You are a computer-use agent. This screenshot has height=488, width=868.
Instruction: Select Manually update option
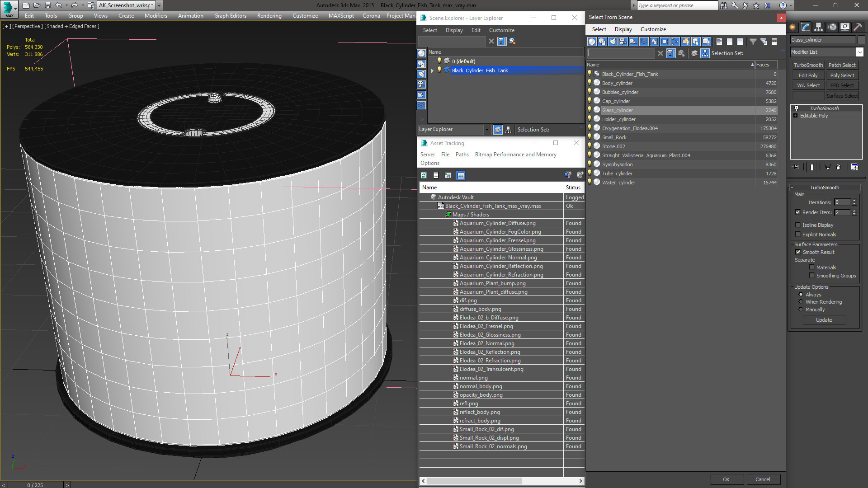click(801, 310)
